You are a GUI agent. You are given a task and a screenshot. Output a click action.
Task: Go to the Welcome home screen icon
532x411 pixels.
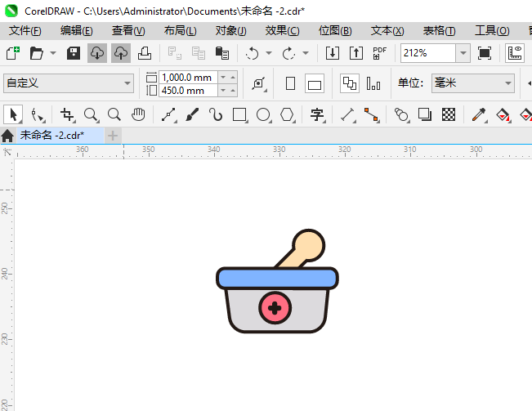click(7, 136)
